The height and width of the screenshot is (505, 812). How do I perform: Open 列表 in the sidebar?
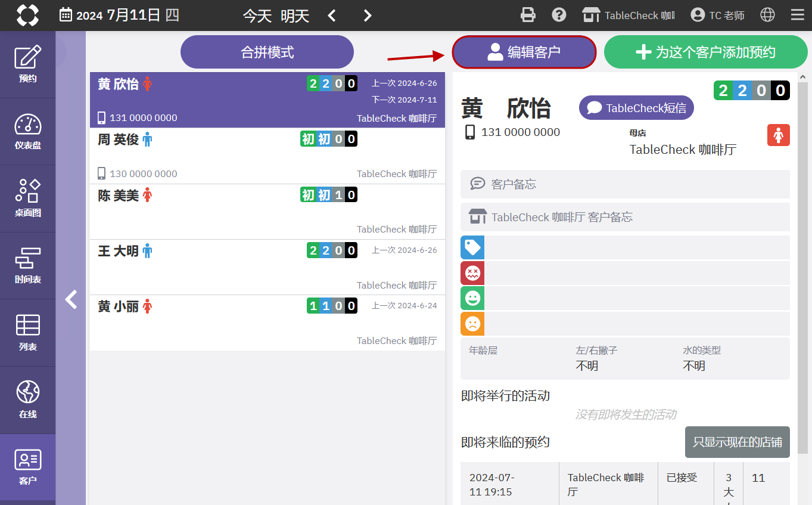(27, 333)
